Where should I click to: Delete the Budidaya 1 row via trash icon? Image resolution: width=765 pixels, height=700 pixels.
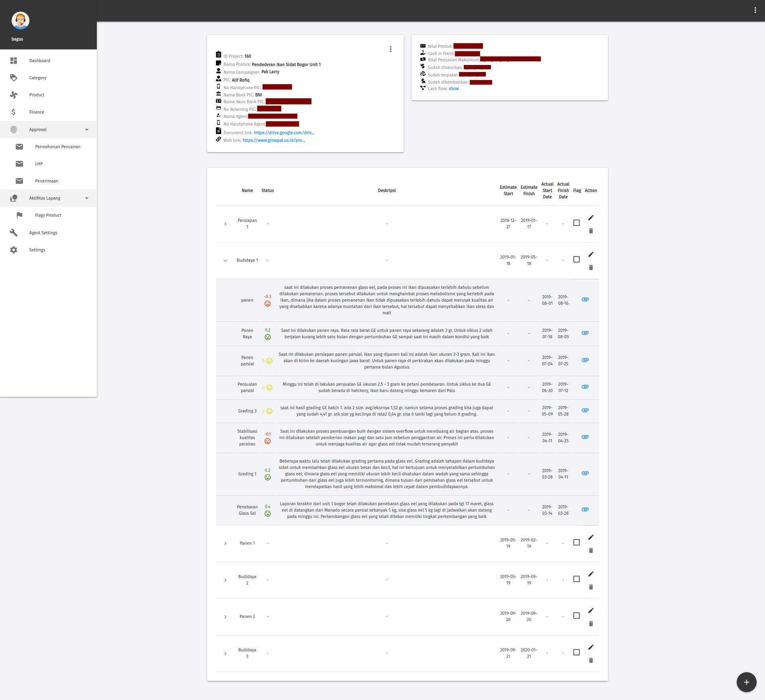(x=591, y=268)
